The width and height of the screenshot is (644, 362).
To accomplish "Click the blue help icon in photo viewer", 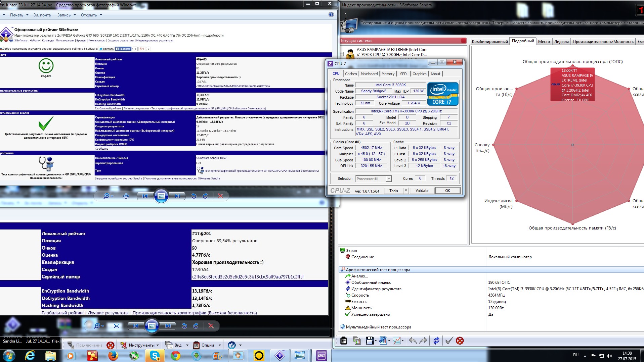I will pyautogui.click(x=331, y=14).
